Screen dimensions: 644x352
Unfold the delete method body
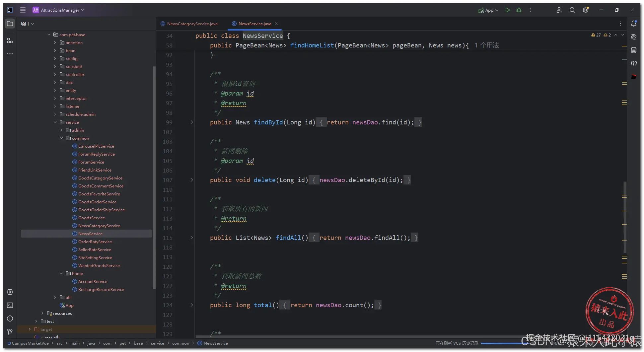pos(192,180)
